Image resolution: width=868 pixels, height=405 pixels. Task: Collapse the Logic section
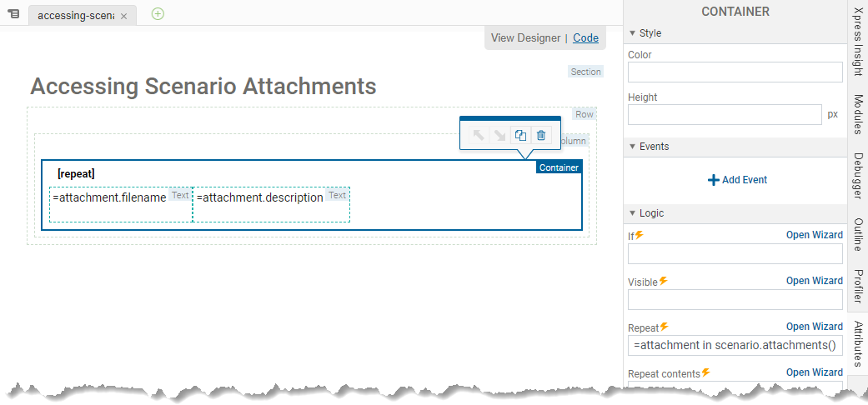[x=633, y=213]
